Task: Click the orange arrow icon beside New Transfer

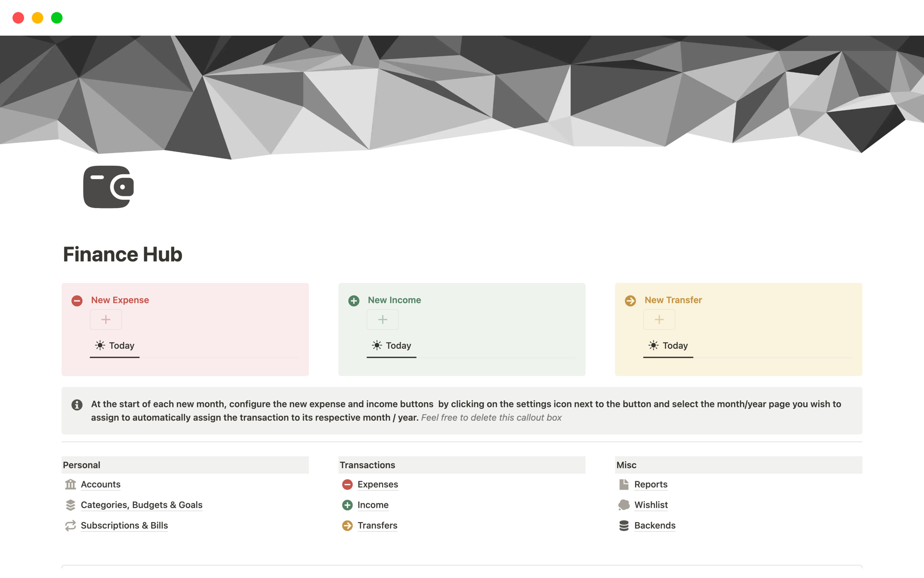Action: pos(630,301)
